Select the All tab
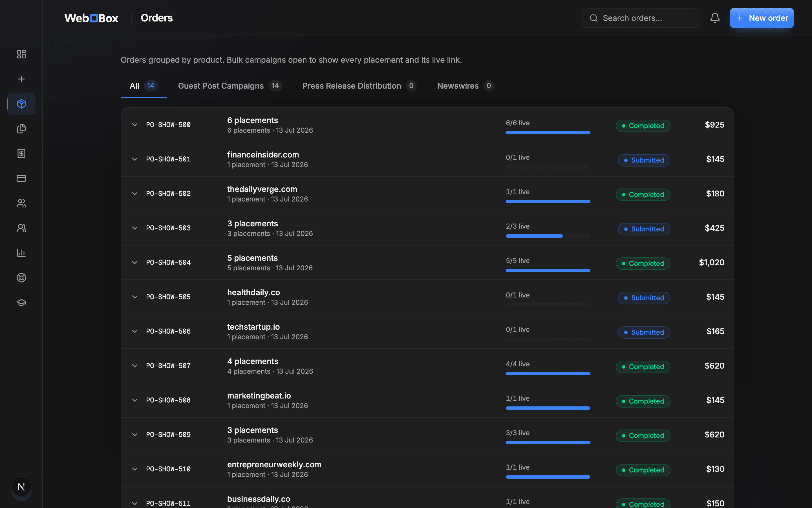This screenshot has height=508, width=812. [x=144, y=86]
